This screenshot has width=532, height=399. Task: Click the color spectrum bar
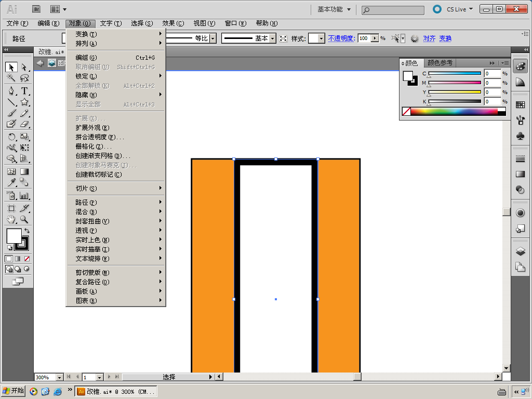[x=454, y=111]
